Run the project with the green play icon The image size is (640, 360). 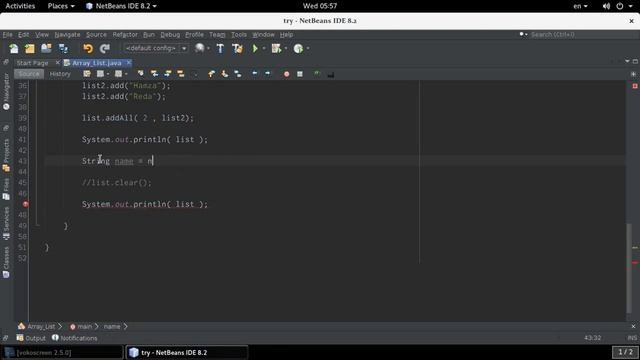coord(255,49)
